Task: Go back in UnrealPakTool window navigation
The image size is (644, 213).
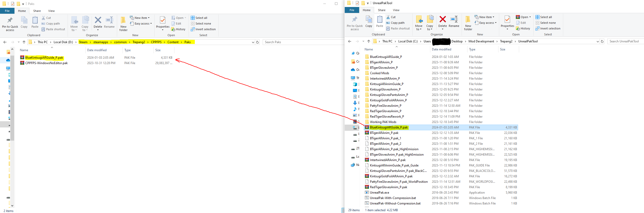Action: coord(350,41)
